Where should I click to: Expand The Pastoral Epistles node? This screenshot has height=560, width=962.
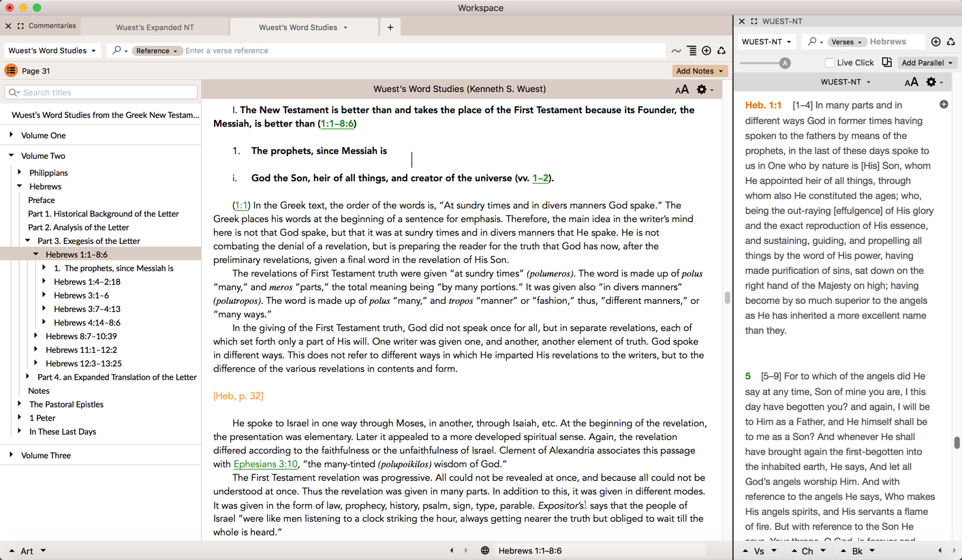coord(19,404)
